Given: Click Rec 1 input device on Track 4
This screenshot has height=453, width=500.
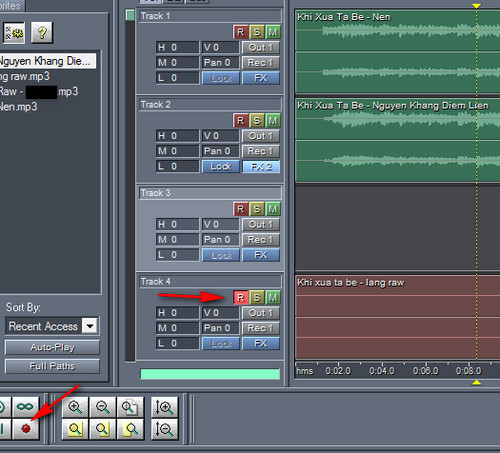Looking at the screenshot, I should [x=261, y=328].
